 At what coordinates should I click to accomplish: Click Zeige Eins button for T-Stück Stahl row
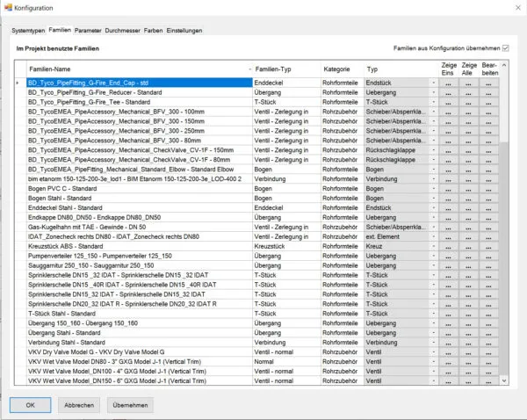448,314
